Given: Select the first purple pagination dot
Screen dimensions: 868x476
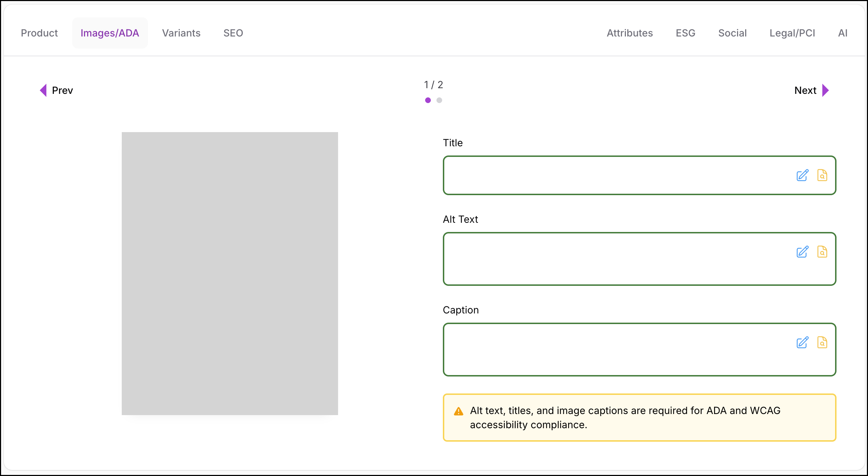Looking at the screenshot, I should [428, 100].
